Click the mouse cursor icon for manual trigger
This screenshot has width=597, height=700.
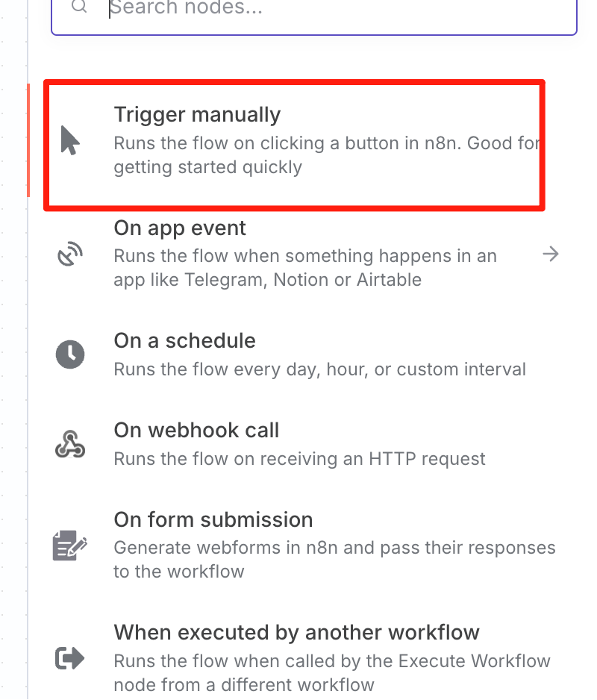tap(70, 140)
